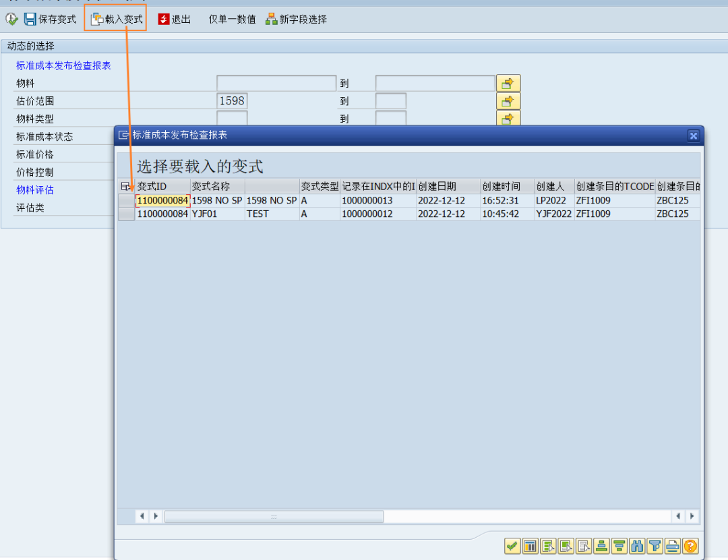
Task: Click the 估价范围 upper-limit input field
Action: 391,101
